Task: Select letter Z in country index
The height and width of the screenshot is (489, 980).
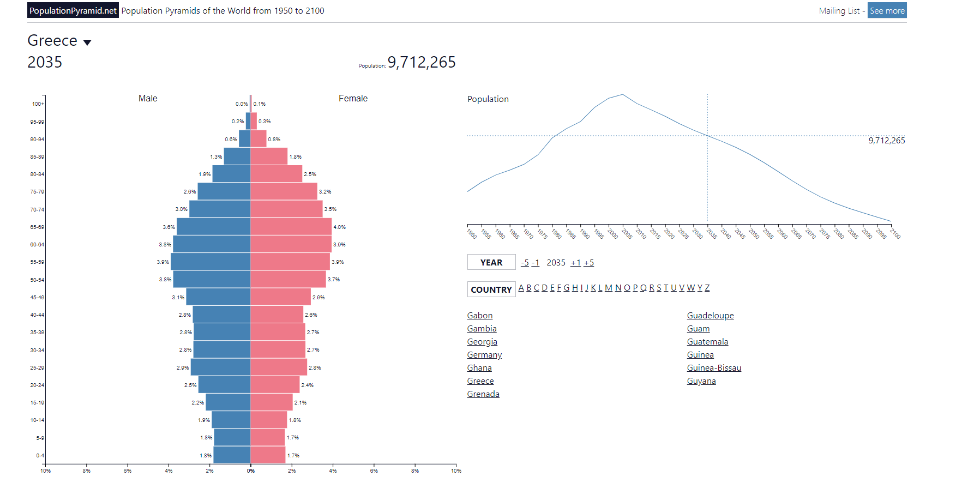Action: [x=707, y=288]
